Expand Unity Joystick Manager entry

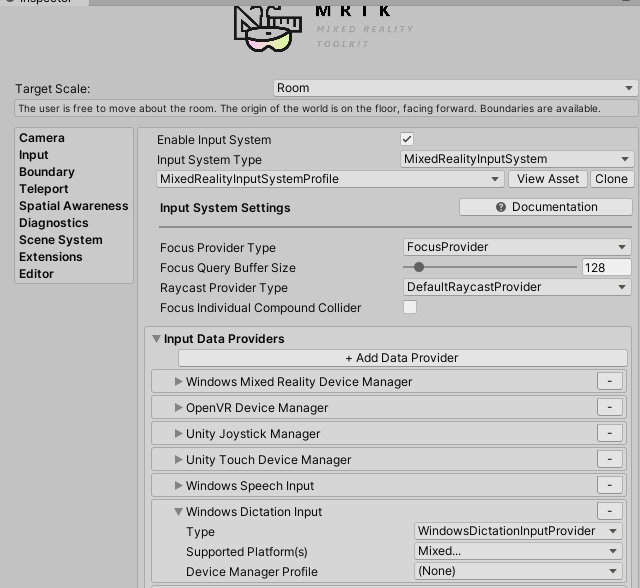point(178,433)
